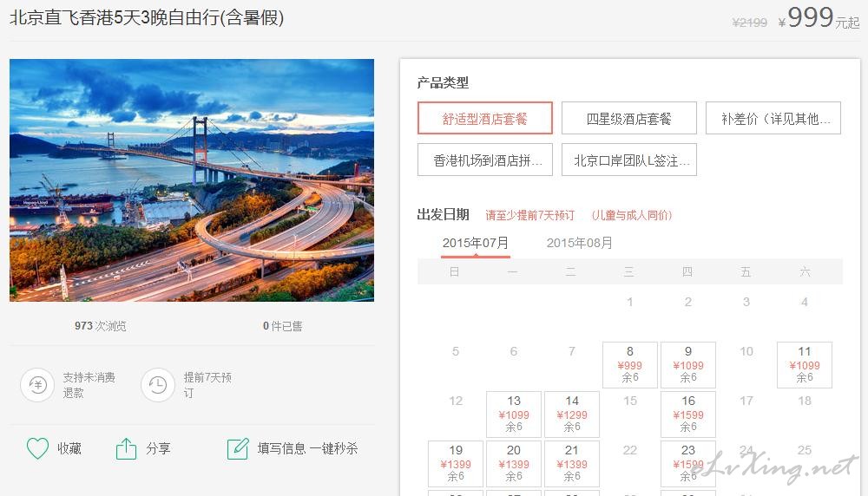Click 提前7天预订 text beside the clock

click(x=207, y=385)
